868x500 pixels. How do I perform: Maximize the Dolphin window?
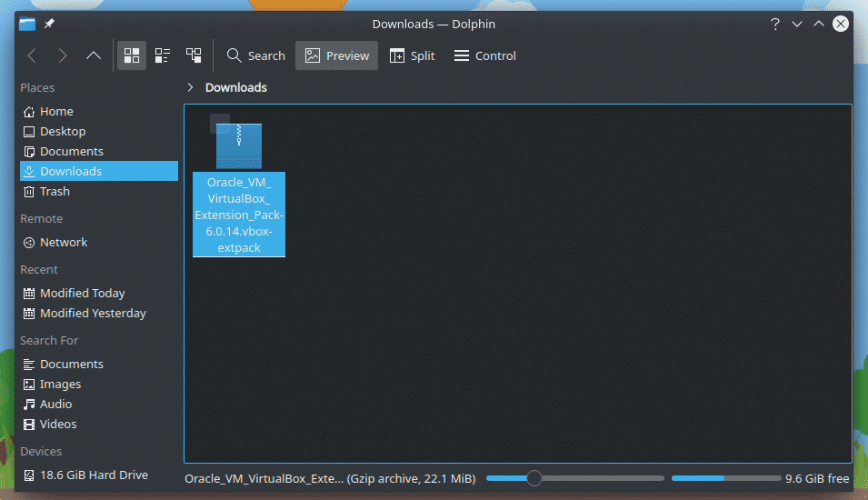coord(819,24)
